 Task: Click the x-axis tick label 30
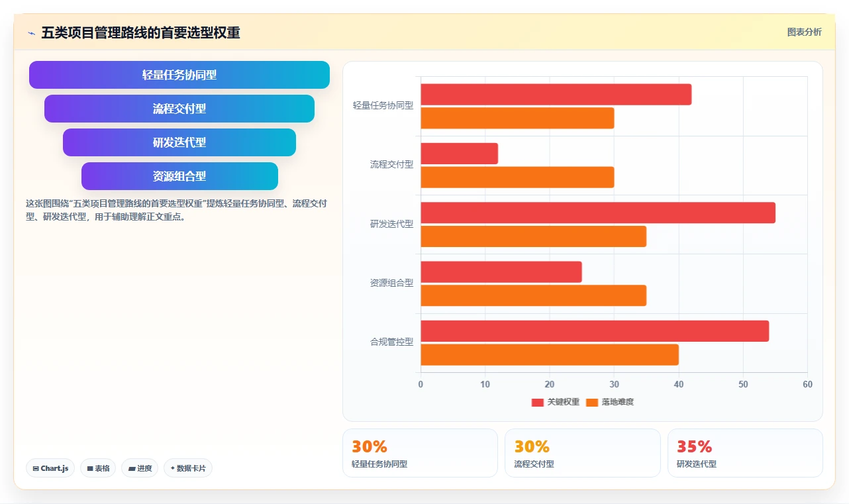pyautogui.click(x=614, y=385)
